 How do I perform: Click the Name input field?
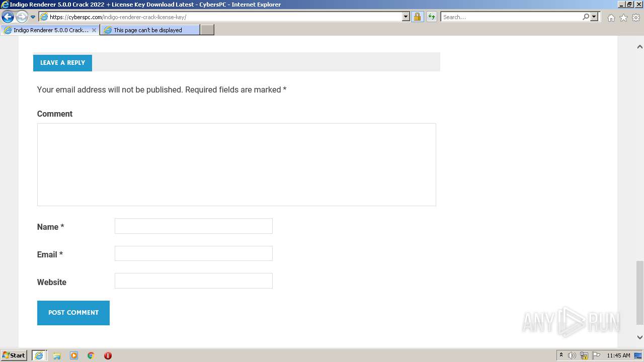pos(194,226)
